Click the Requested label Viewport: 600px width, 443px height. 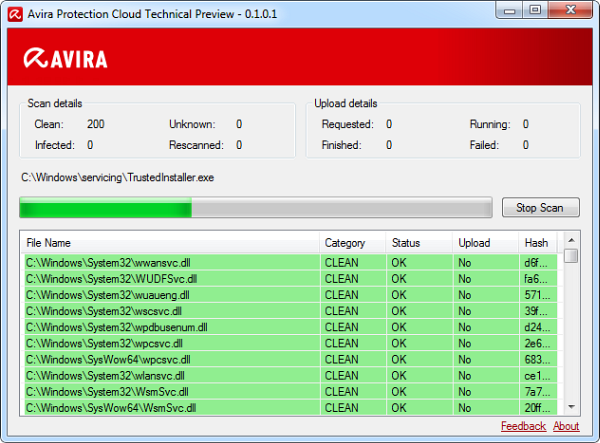click(347, 124)
